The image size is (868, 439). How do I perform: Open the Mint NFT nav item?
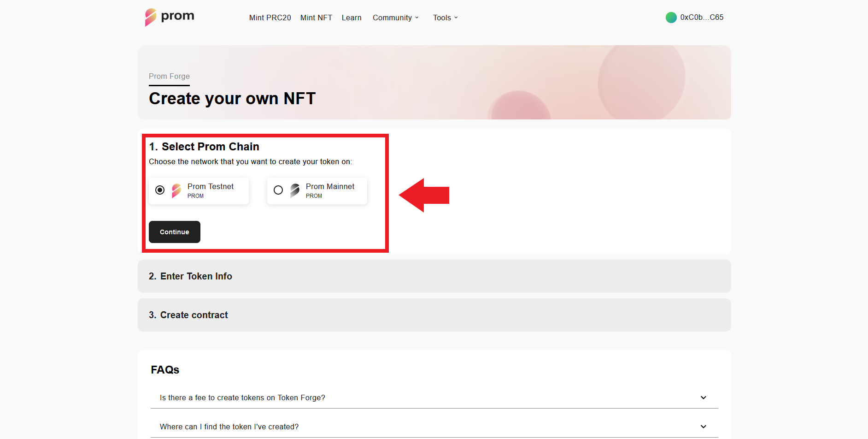[x=316, y=18]
